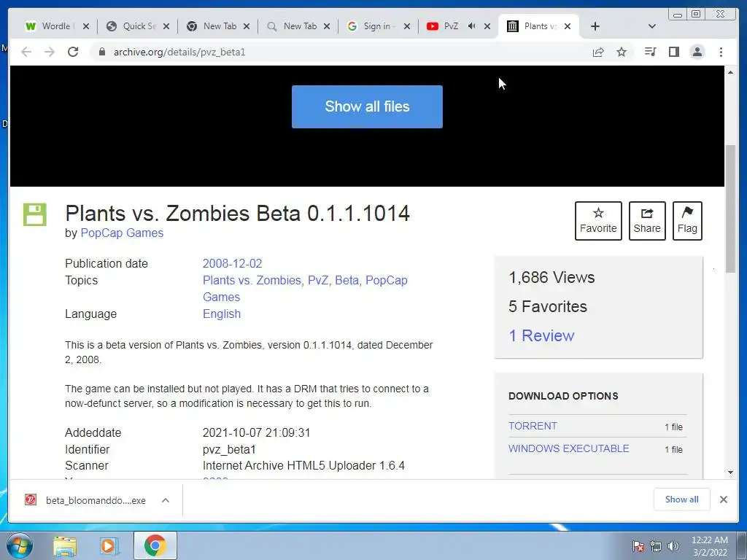
Task: Close the Plants vs archive tab
Action: click(568, 26)
